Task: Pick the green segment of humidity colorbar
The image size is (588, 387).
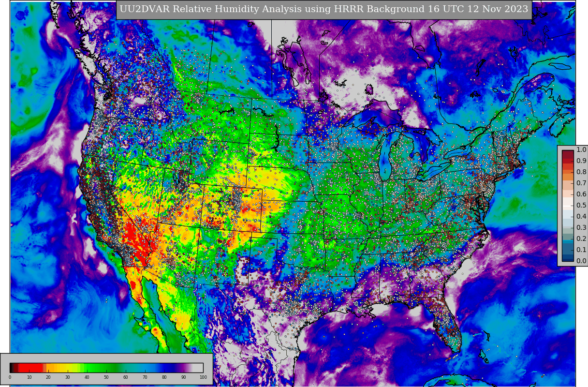Action: 102,368
